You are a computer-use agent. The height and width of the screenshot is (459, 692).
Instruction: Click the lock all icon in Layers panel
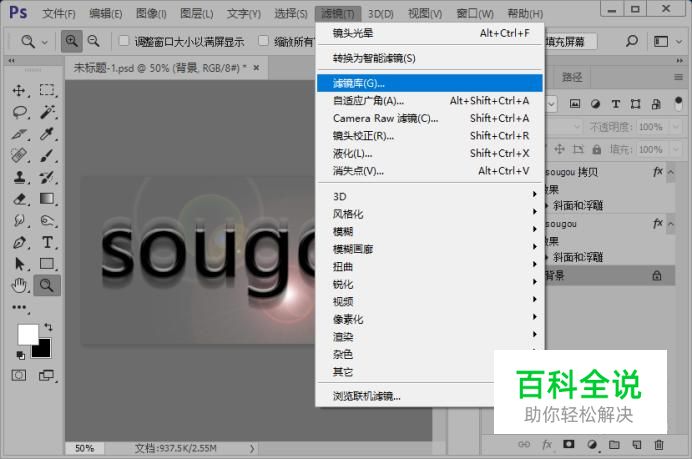pyautogui.click(x=597, y=150)
